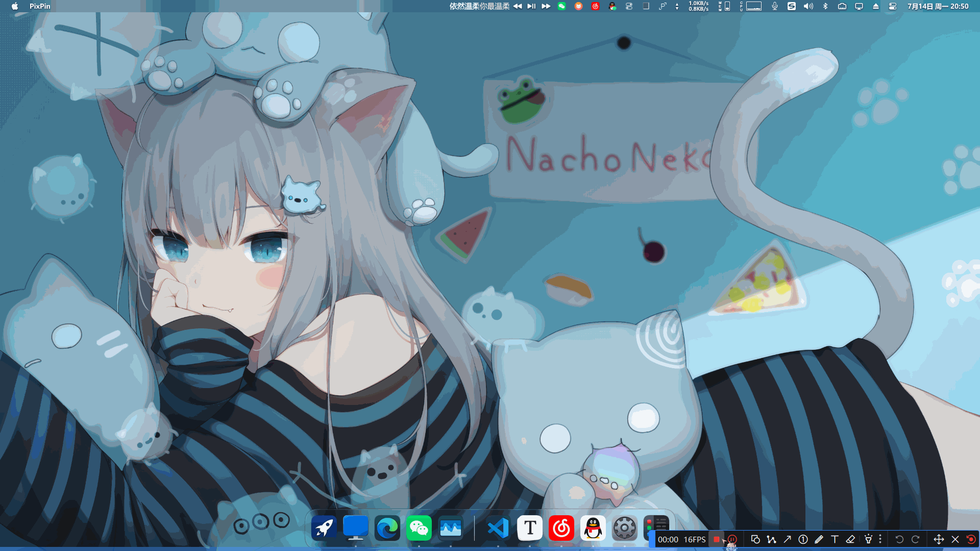
Task: Select the eraser tool
Action: [850, 539]
